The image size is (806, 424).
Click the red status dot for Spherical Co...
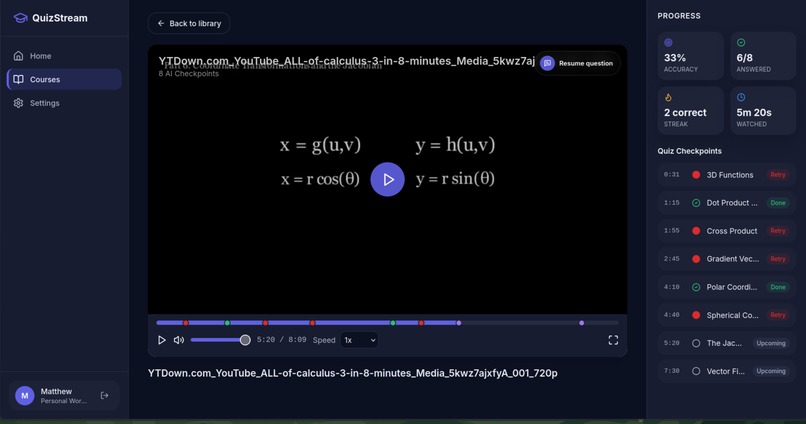coord(696,315)
